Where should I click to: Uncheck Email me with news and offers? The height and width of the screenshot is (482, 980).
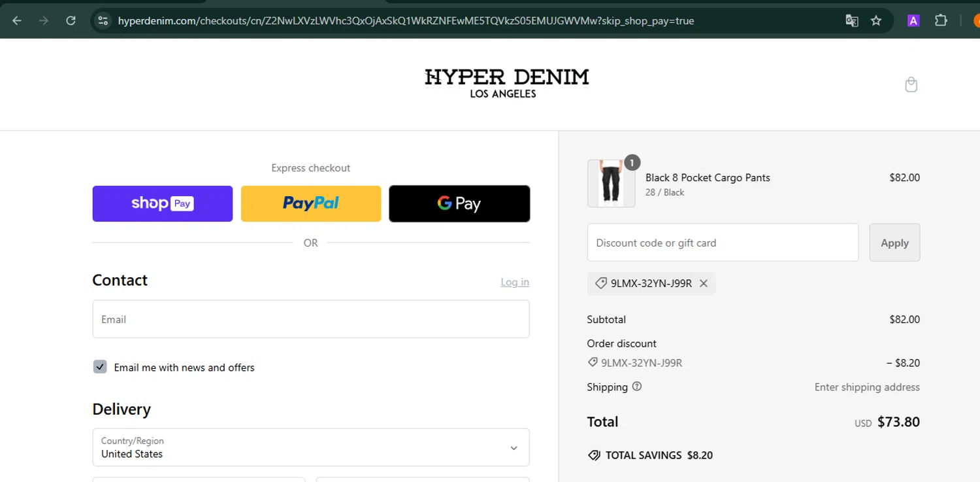click(100, 367)
